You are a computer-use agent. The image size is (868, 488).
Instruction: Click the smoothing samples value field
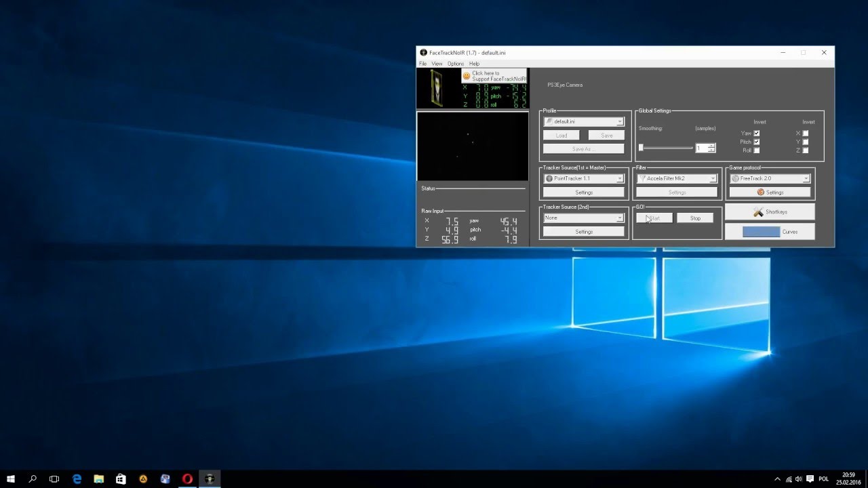tap(701, 148)
